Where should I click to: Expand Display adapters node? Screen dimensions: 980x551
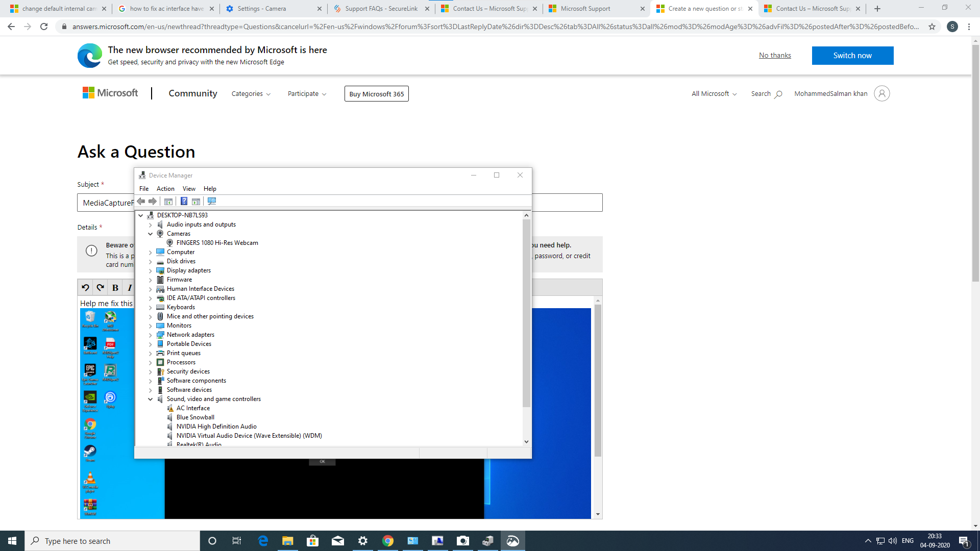click(x=150, y=271)
